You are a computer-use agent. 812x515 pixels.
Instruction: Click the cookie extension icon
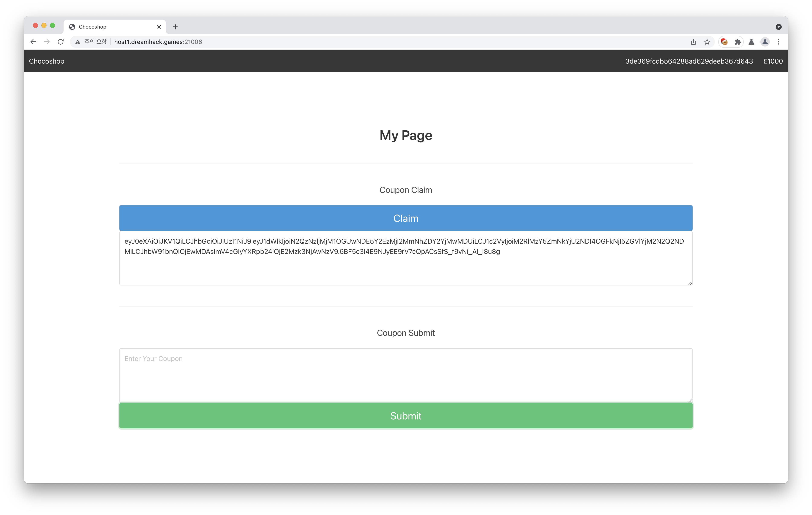tap(724, 42)
